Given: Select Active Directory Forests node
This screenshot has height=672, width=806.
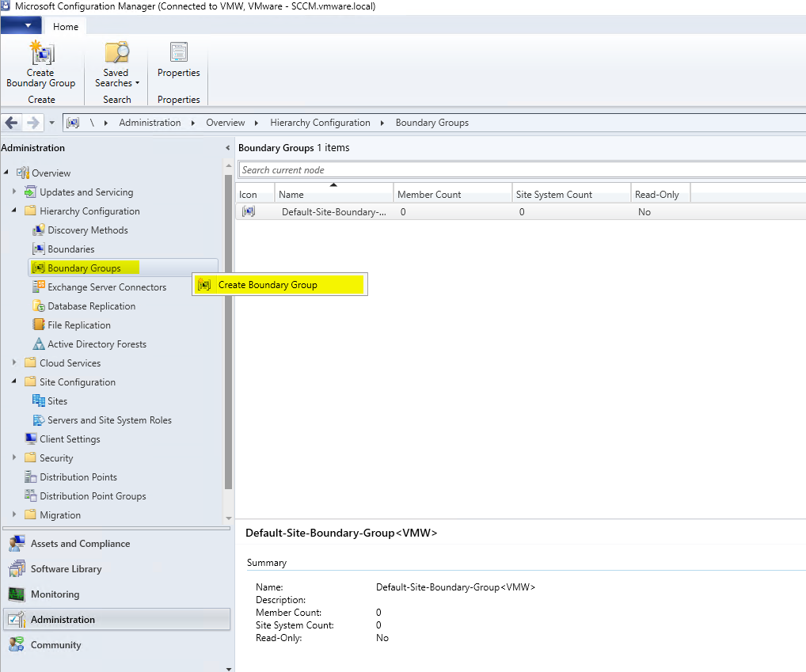Looking at the screenshot, I should point(97,344).
